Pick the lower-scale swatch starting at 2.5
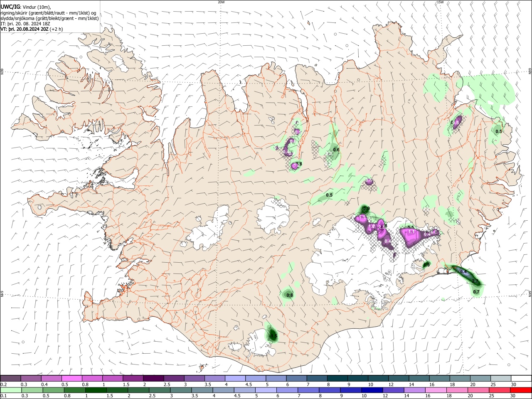532x399 pixels. pos(160,390)
